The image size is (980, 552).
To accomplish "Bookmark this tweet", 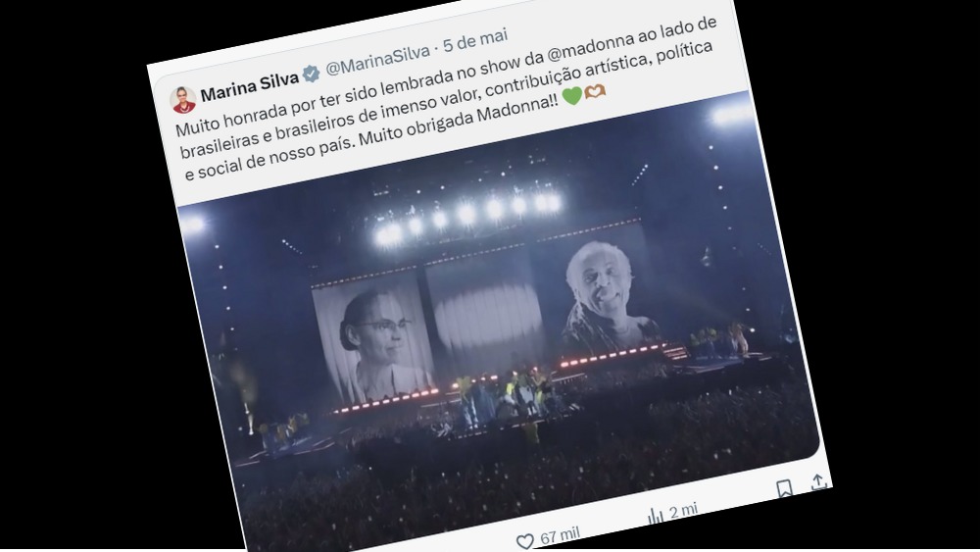I will point(784,489).
